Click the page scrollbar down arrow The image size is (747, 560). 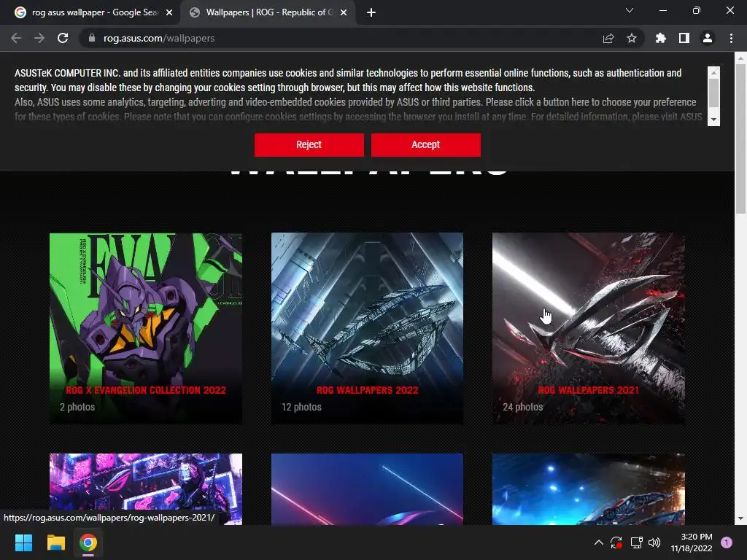740,518
